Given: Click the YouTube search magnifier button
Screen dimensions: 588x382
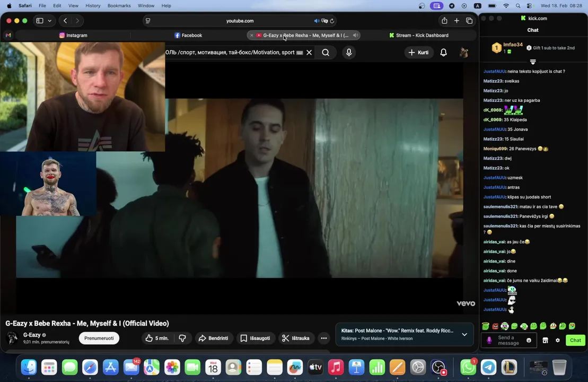Looking at the screenshot, I should (x=326, y=53).
